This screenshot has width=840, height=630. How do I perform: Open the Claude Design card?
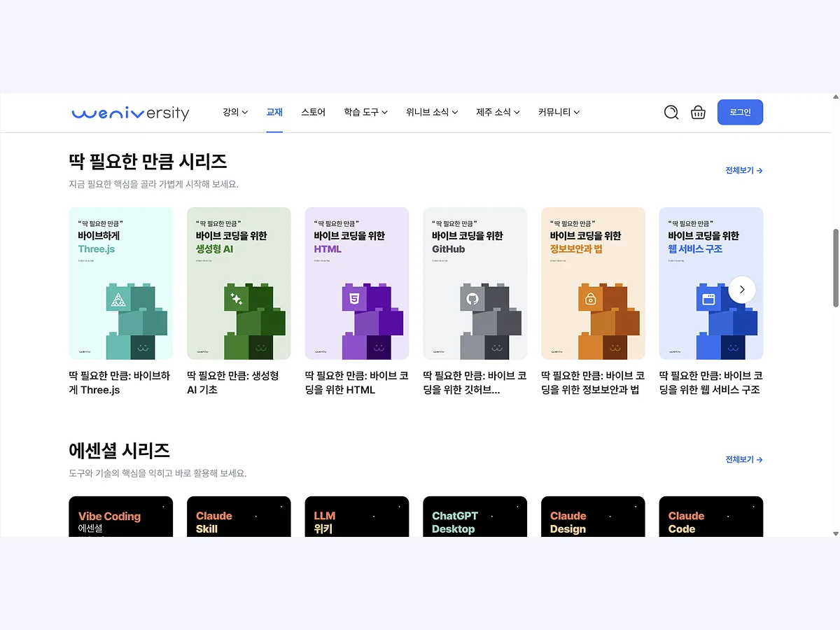(593, 517)
